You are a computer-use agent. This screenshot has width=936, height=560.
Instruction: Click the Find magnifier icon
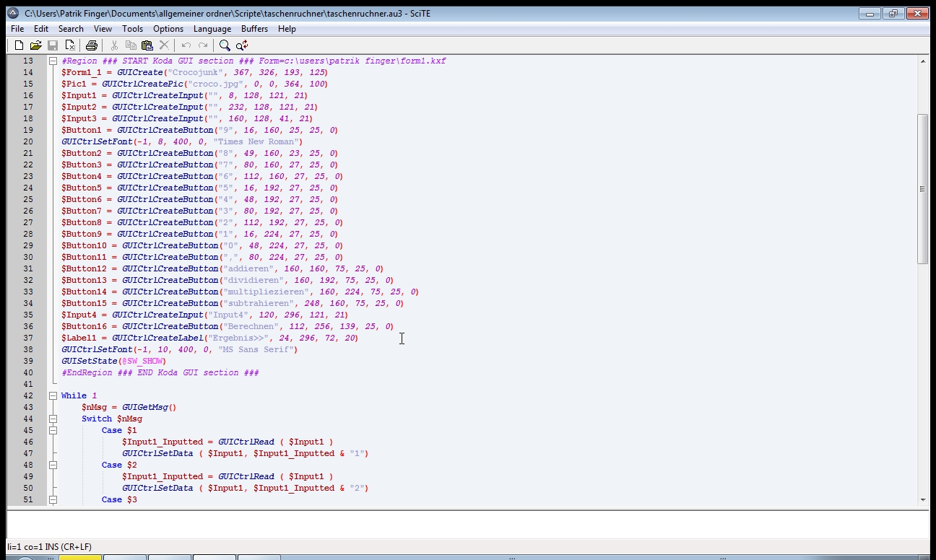(225, 45)
